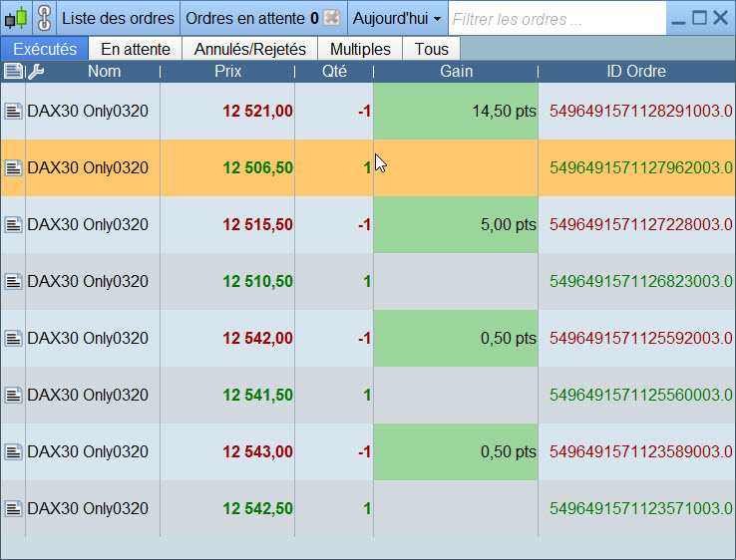Image resolution: width=736 pixels, height=560 pixels.
Task: Switch to the En attente tab
Action: (136, 49)
